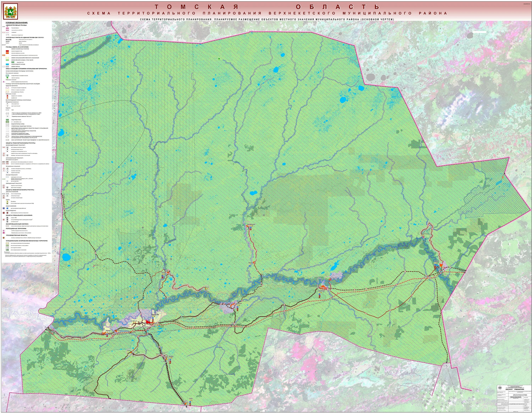
Task: Click the green tree marker in the northern map area
Action: tap(219, 59)
